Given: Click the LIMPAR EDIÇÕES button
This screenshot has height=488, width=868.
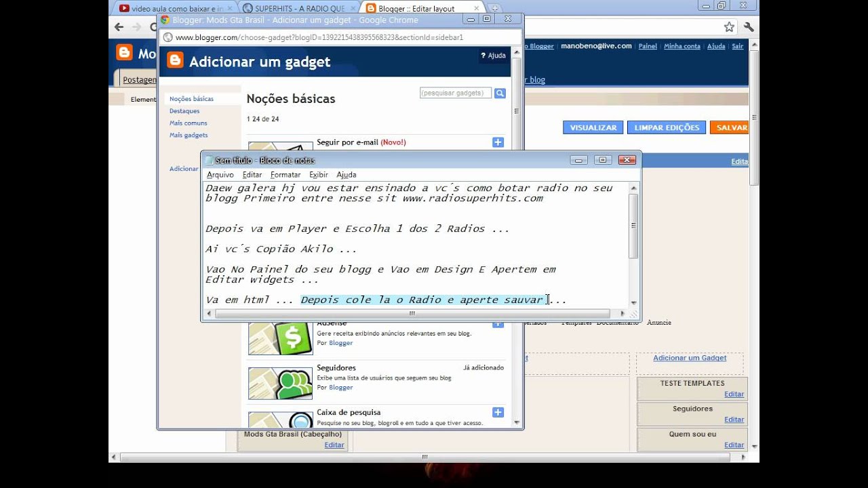Looking at the screenshot, I should point(667,127).
